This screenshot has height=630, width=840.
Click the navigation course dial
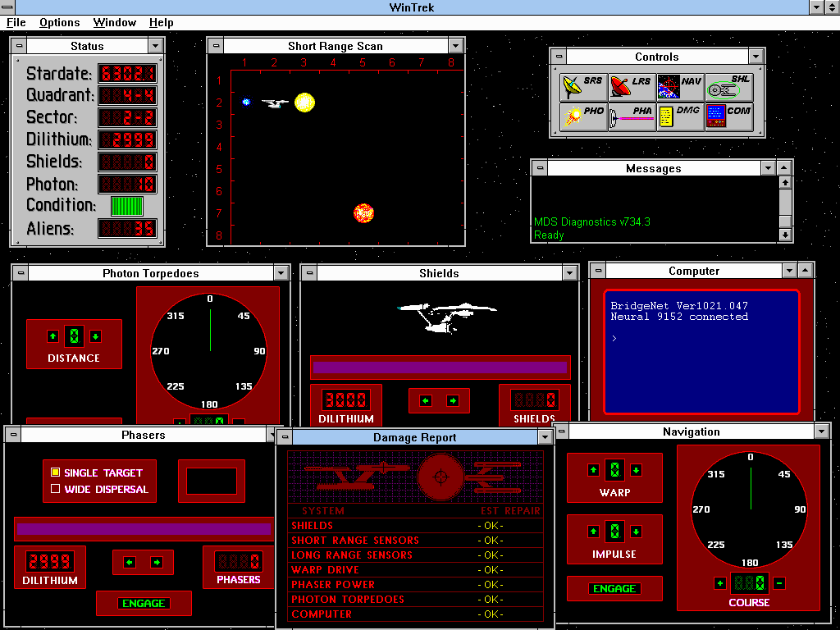tap(750, 509)
